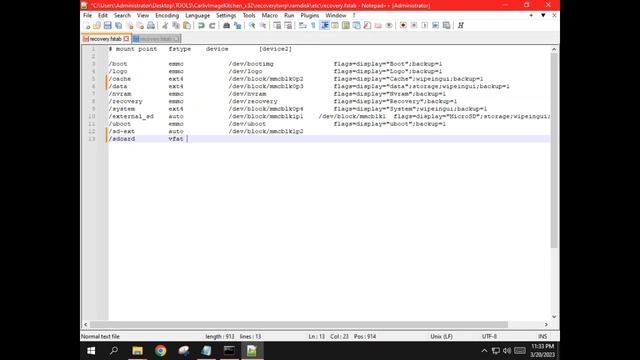Change line ending via Unix (LF) status

click(x=441, y=336)
